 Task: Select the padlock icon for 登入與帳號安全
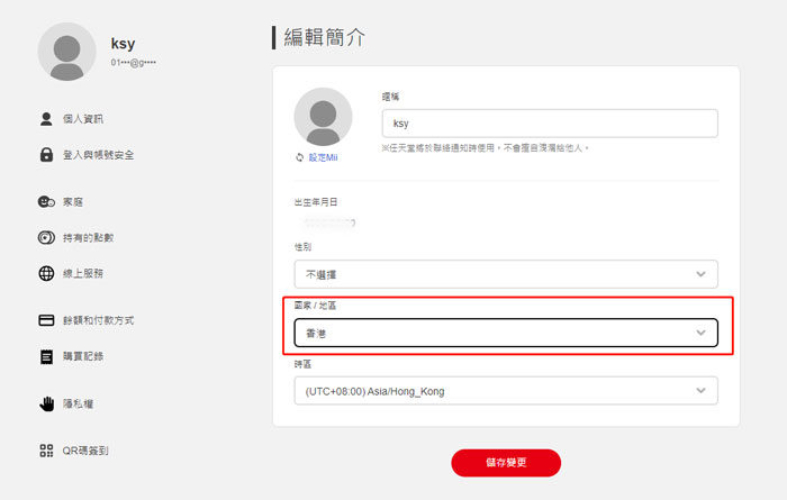[46, 155]
